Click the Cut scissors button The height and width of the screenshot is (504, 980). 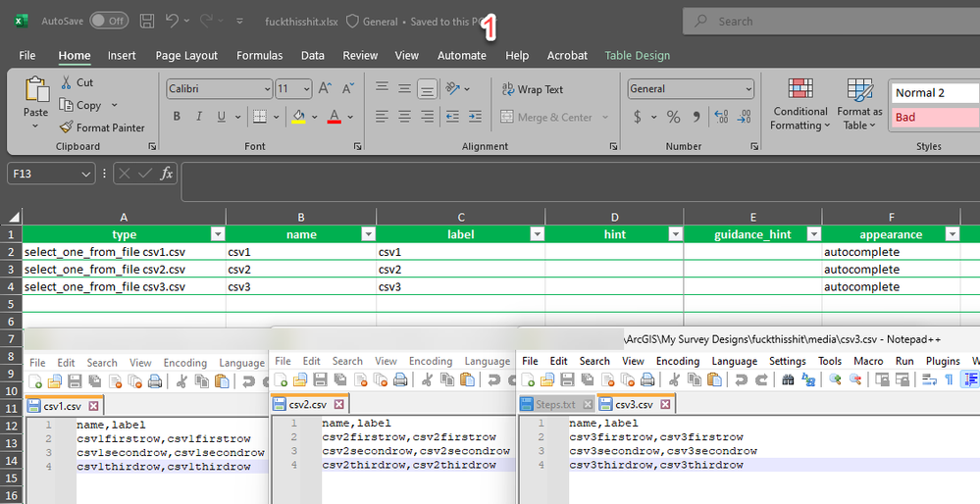coord(77,82)
